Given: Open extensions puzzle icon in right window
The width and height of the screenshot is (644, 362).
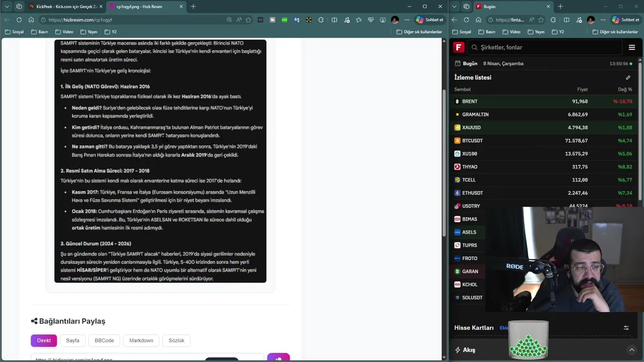Looking at the screenshot, I should (x=553, y=20).
